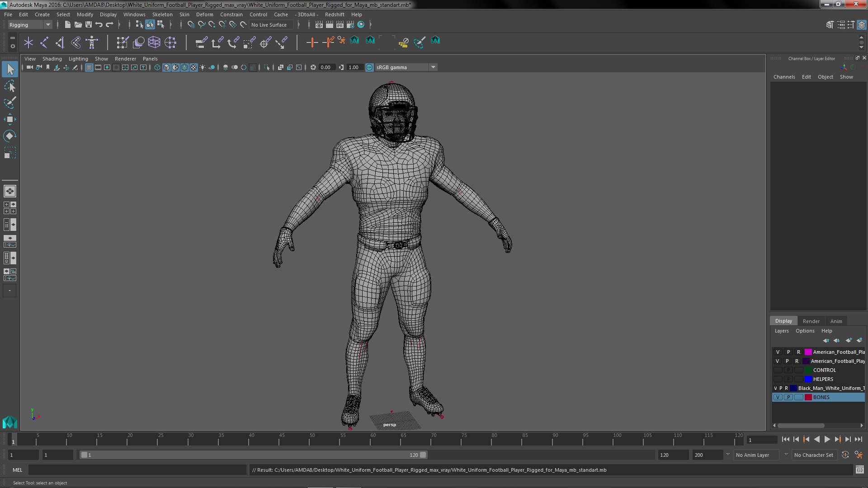Open the Skeleton menu
This screenshot has height=488, width=868.
pos(162,14)
